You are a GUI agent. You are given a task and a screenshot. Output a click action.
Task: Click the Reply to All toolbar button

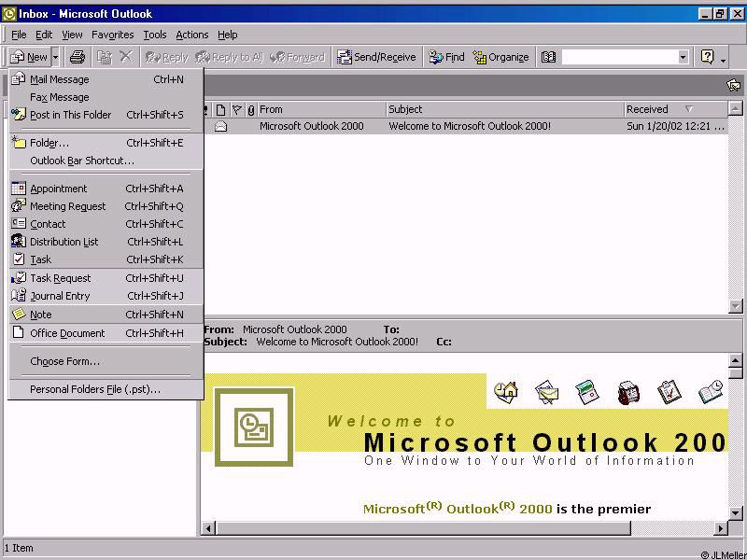pyautogui.click(x=229, y=57)
